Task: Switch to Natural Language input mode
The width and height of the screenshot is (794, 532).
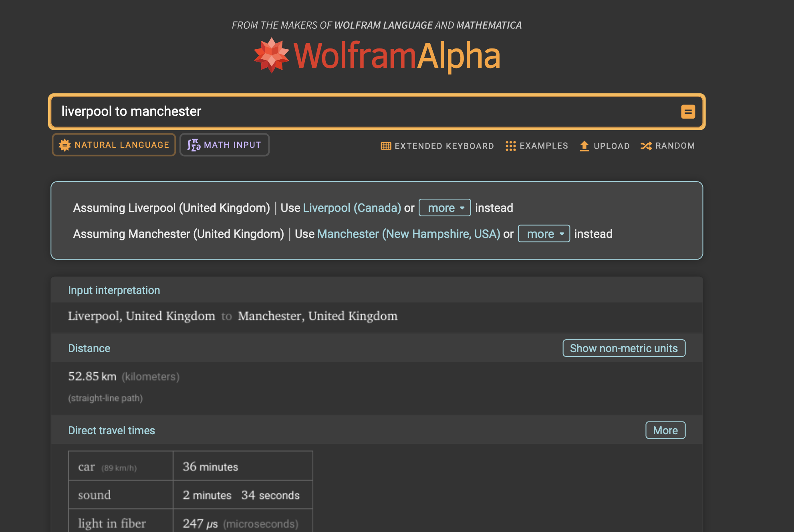Action: [x=121, y=145]
